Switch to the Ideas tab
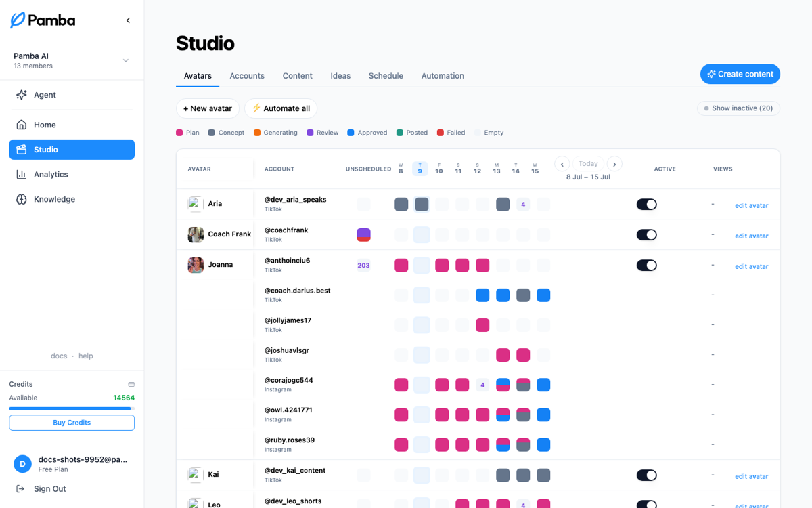The width and height of the screenshot is (812, 508). click(x=340, y=76)
